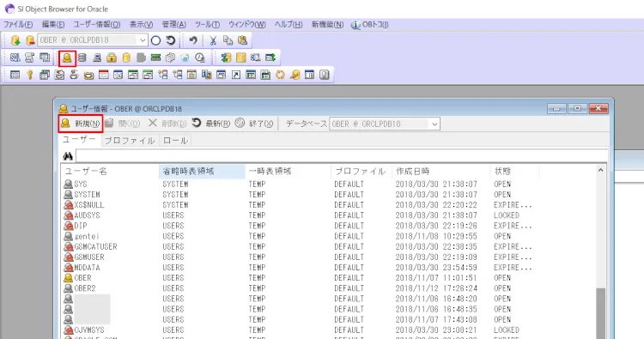Select the OBER user row
Screen dimensions: 644x339
tap(329, 278)
